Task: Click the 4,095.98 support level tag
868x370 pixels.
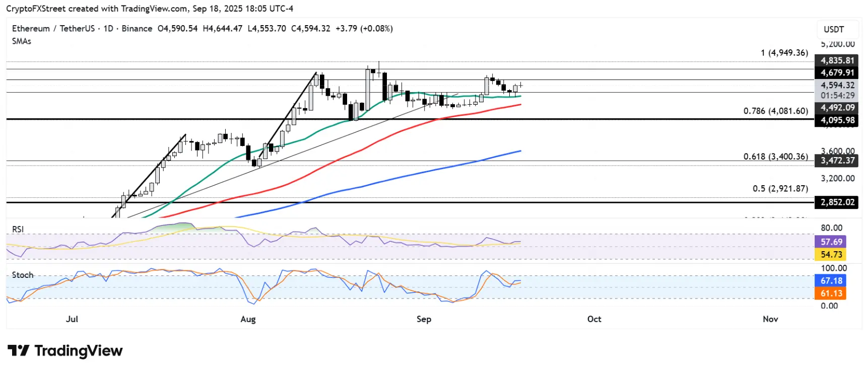Action: (837, 120)
